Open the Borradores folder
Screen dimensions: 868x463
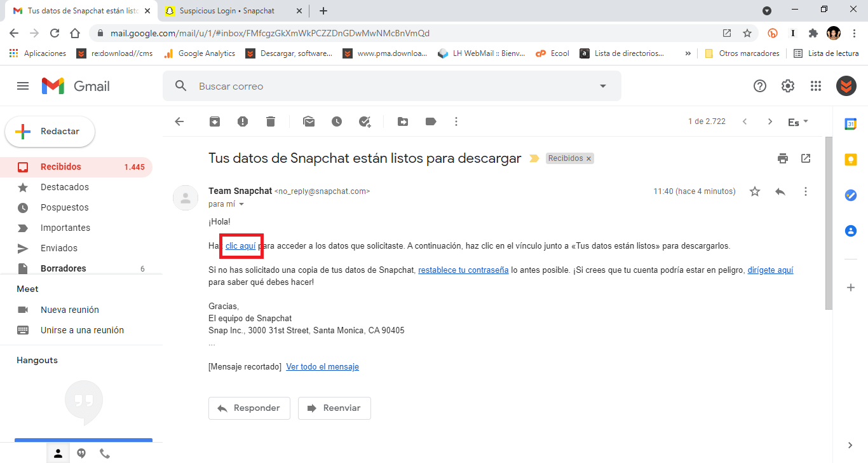coord(76,268)
